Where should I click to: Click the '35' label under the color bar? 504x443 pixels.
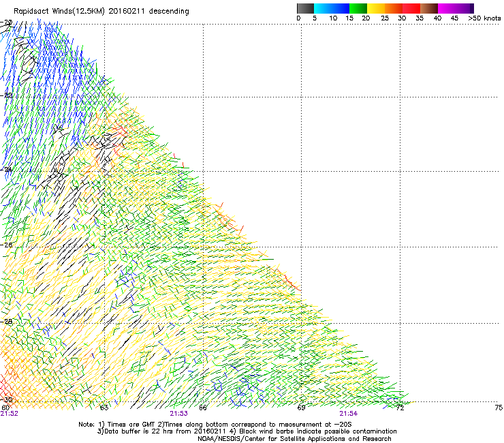[420, 18]
